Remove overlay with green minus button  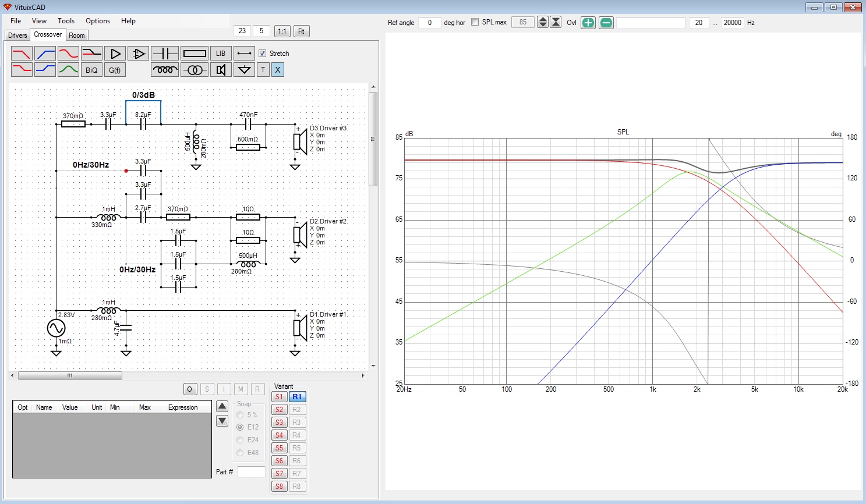click(x=606, y=23)
